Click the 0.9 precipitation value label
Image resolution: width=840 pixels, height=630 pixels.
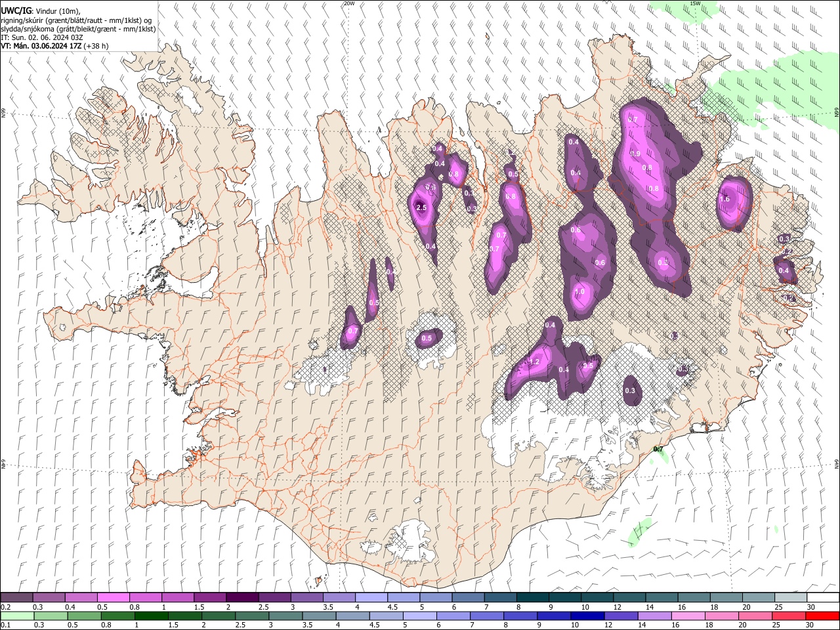(635, 154)
